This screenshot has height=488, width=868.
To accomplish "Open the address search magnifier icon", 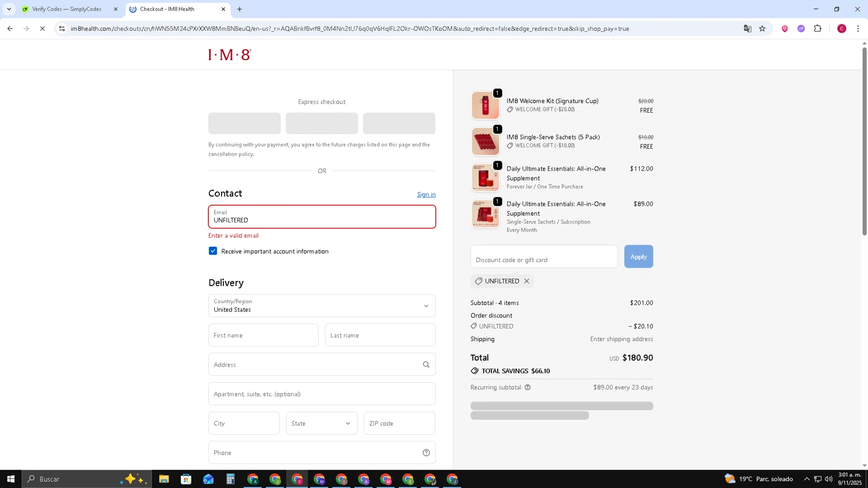I will pyautogui.click(x=426, y=365).
